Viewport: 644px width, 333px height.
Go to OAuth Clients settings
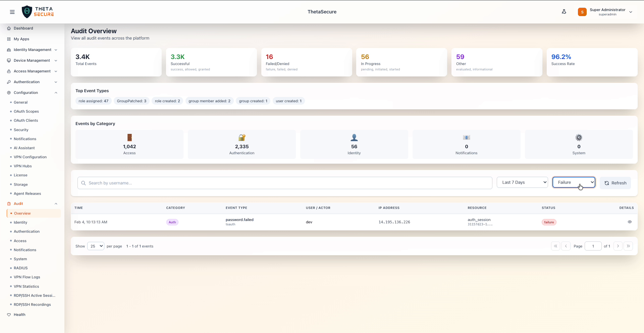coord(26,121)
